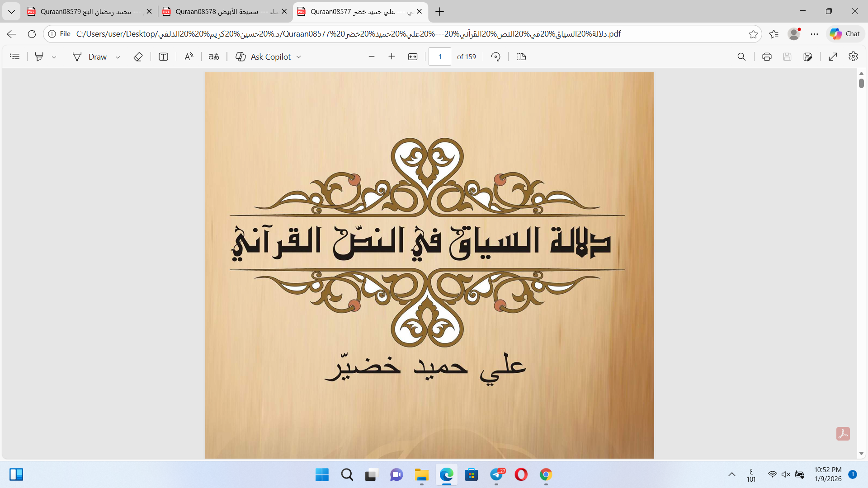Viewport: 868px width, 488px height.
Task: Click the Adobe Acrobat floating icon
Action: [843, 434]
